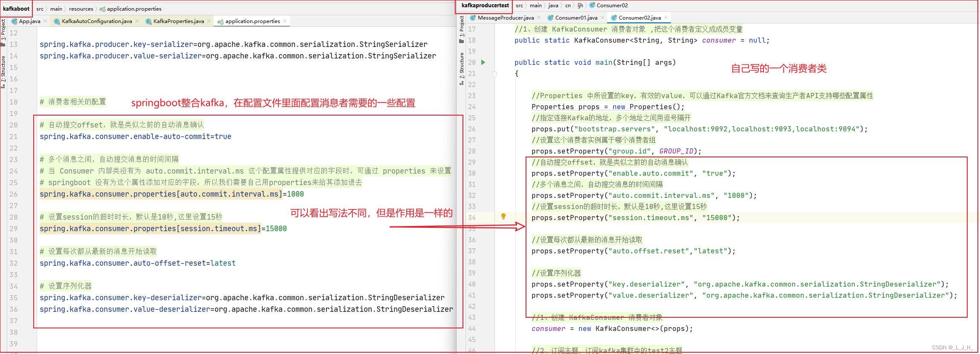Click the ljh package breadcrumb
The width and height of the screenshot is (980, 354).
pyautogui.click(x=580, y=6)
